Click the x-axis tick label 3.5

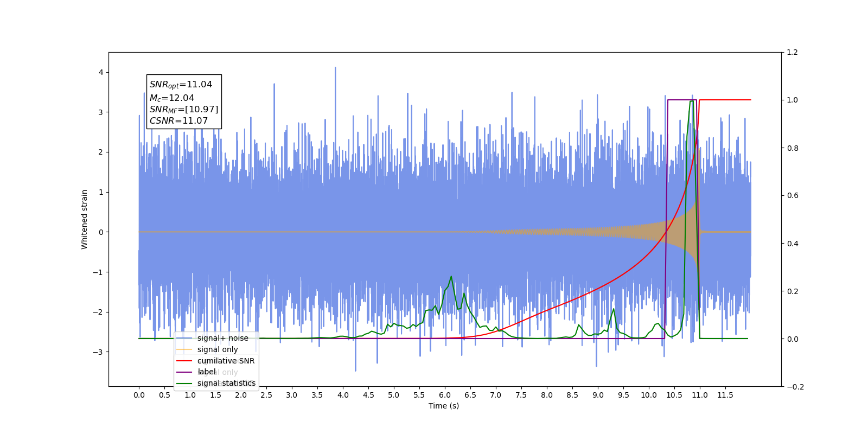(317, 395)
